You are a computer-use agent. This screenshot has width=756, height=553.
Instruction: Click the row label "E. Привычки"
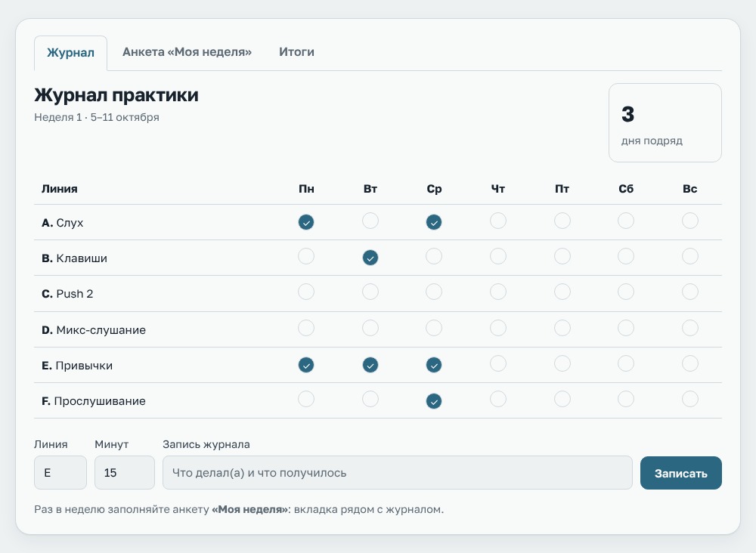[x=77, y=366]
